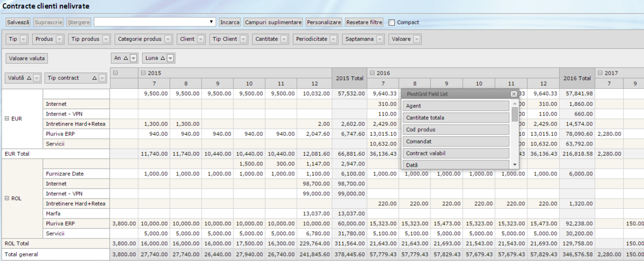Close the PivotGrid Field List popup

pos(514,94)
